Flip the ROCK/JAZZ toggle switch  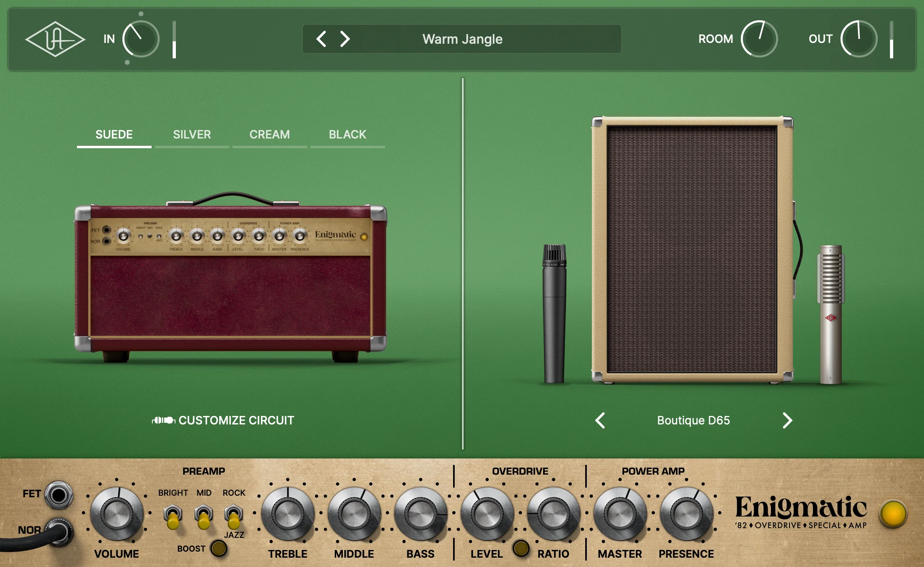click(x=234, y=516)
